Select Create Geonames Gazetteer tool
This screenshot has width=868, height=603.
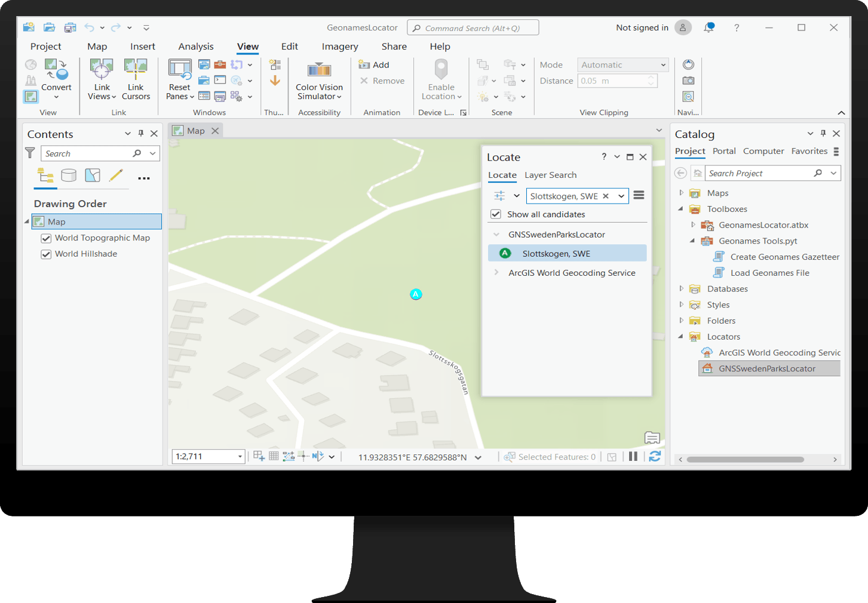click(784, 257)
